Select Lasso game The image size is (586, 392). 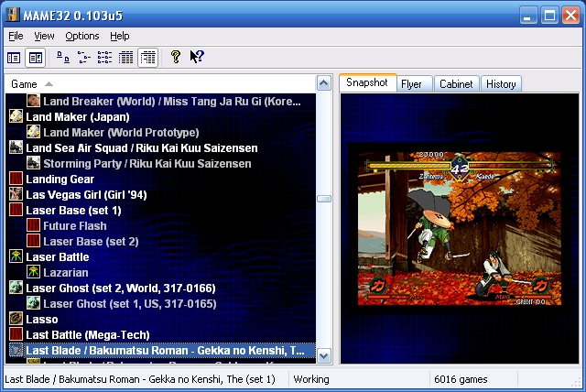(42, 320)
